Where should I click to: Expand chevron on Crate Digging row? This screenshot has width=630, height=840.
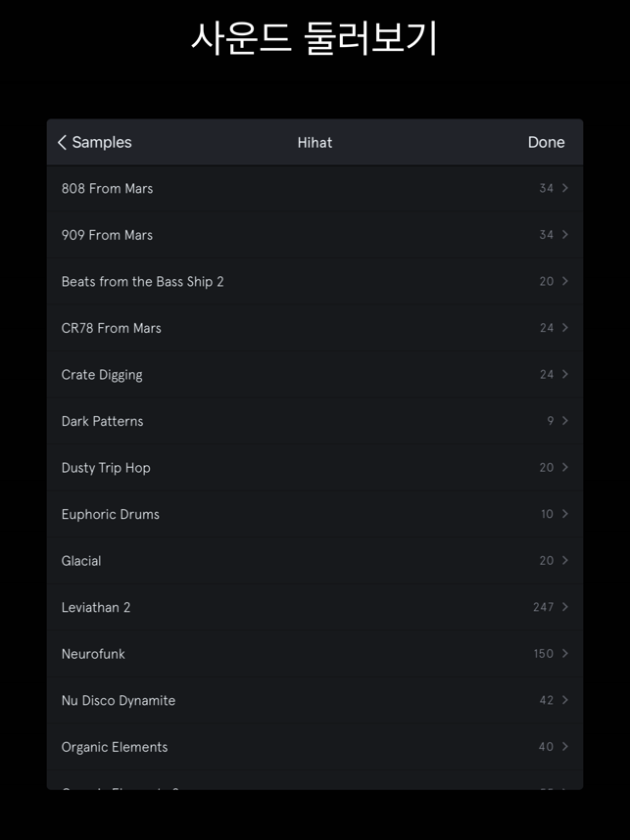[564, 374]
